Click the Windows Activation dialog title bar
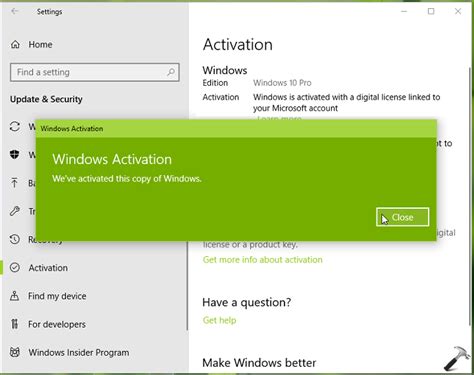The height and width of the screenshot is (375, 474). pos(236,128)
